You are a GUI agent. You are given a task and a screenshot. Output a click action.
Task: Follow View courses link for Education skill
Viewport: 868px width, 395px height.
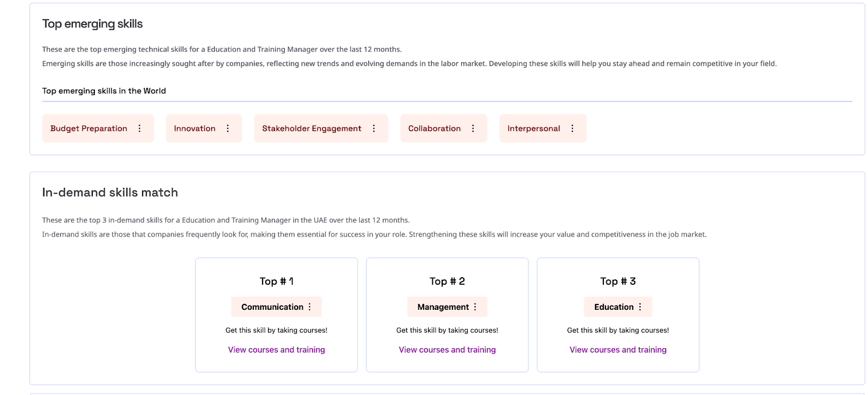[x=618, y=350]
